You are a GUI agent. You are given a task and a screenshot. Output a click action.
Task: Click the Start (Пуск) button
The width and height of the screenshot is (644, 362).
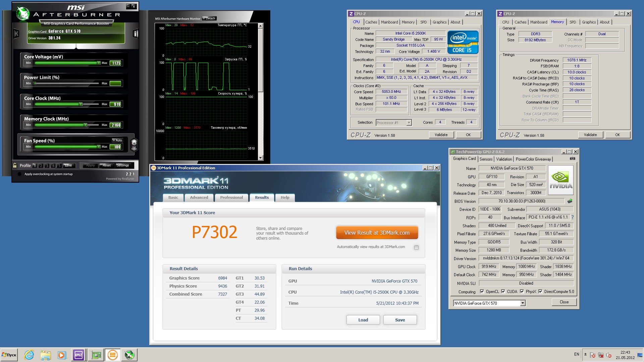9,355
